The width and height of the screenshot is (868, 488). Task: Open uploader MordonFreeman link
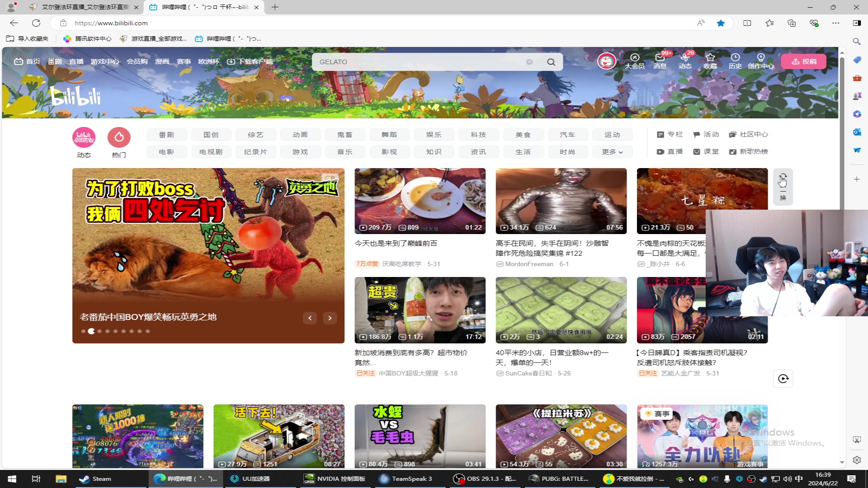click(x=529, y=264)
